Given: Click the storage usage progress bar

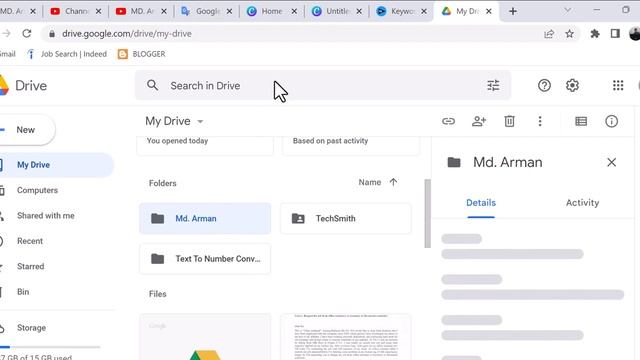Looking at the screenshot, I should click(x=50, y=347).
